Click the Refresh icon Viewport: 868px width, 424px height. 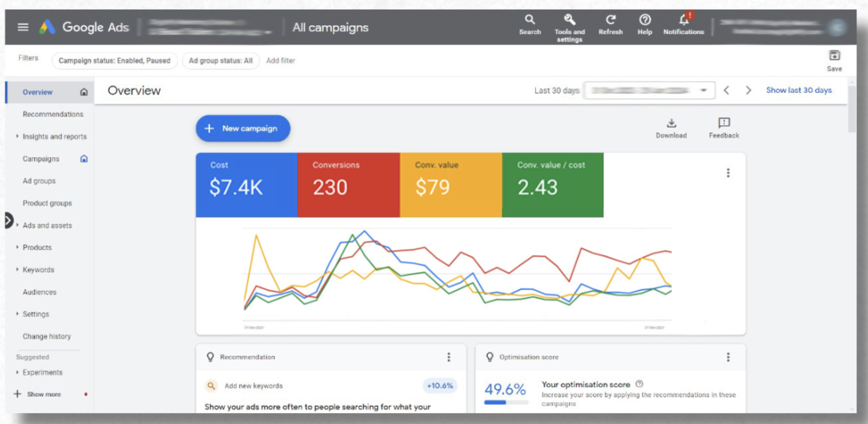coord(610,25)
